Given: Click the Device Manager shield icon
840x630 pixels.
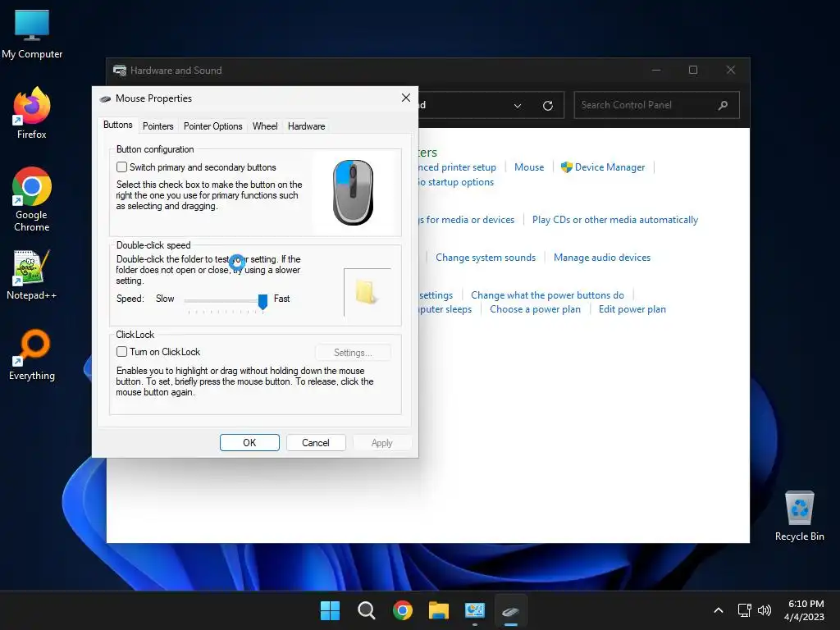Looking at the screenshot, I should (566, 167).
